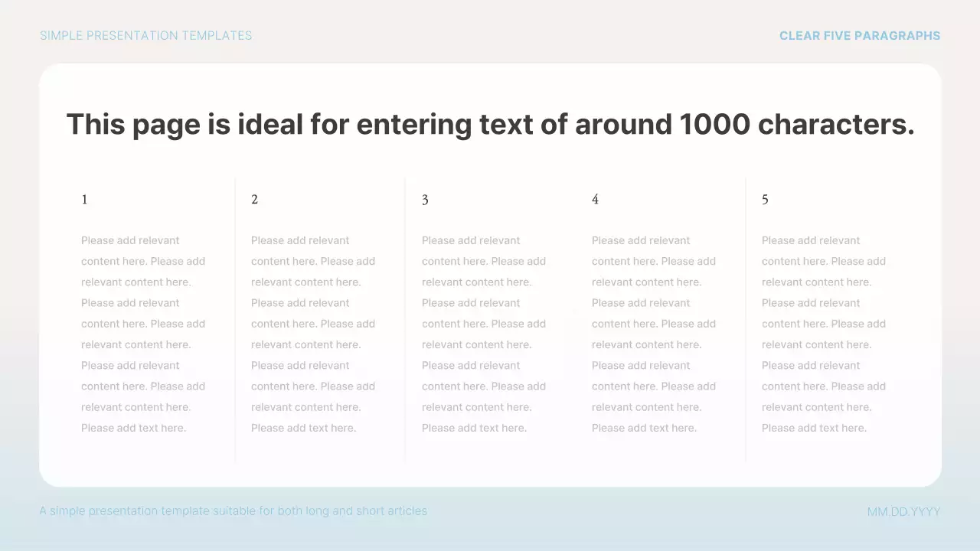Click 'Please add text here' in column five
This screenshot has width=980, height=551.
pos(814,428)
